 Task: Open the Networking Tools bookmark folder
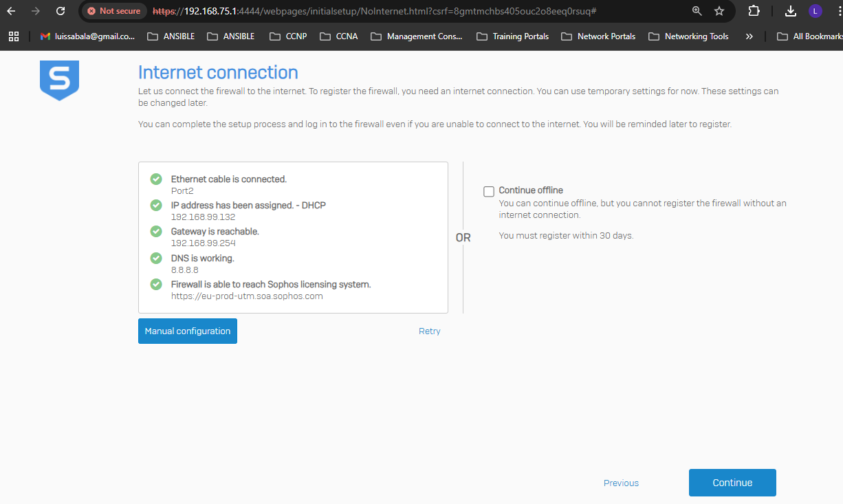[688, 36]
